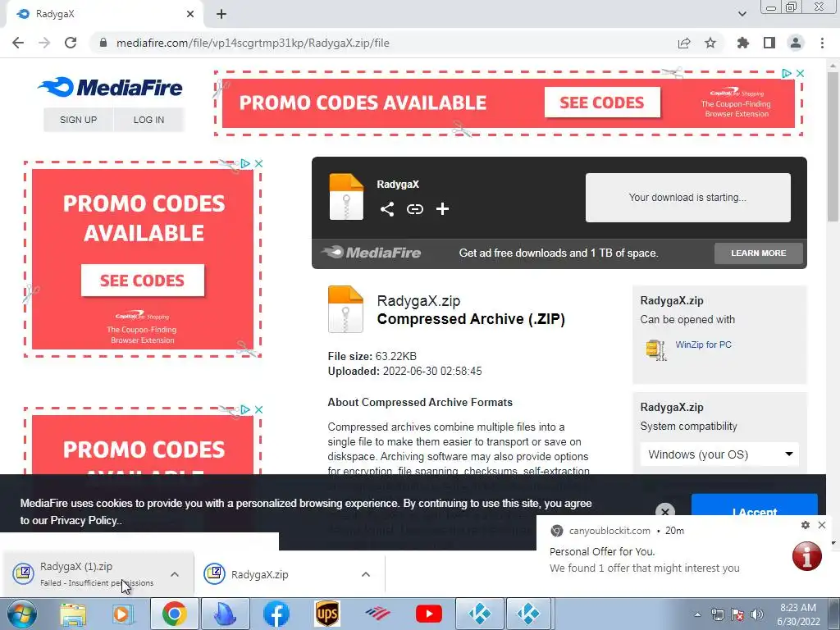Image resolution: width=840 pixels, height=630 pixels.
Task: Click the plus icon under RadygaX
Action: [442, 209]
